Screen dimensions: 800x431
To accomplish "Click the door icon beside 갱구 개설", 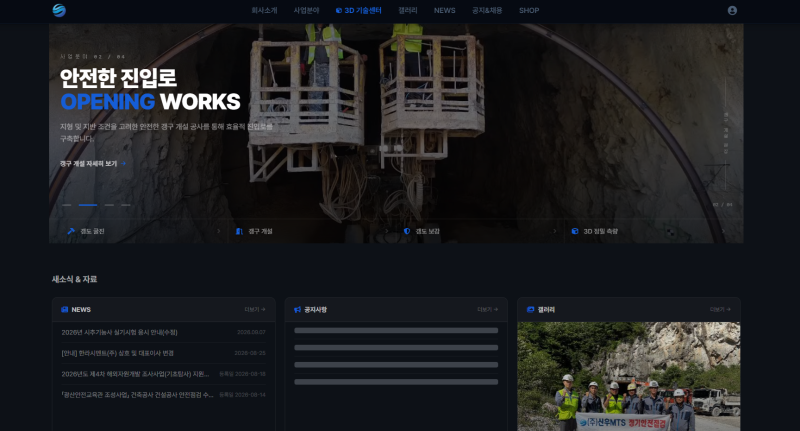I will coord(239,231).
